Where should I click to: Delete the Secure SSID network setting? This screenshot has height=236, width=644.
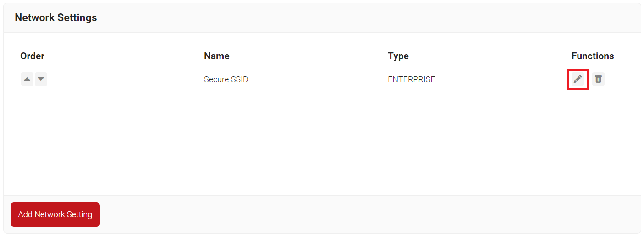(x=598, y=79)
